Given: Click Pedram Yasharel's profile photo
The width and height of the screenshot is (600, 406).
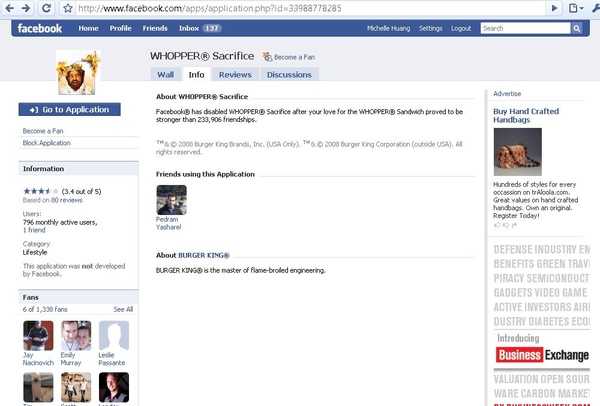Looking at the screenshot, I should [171, 200].
